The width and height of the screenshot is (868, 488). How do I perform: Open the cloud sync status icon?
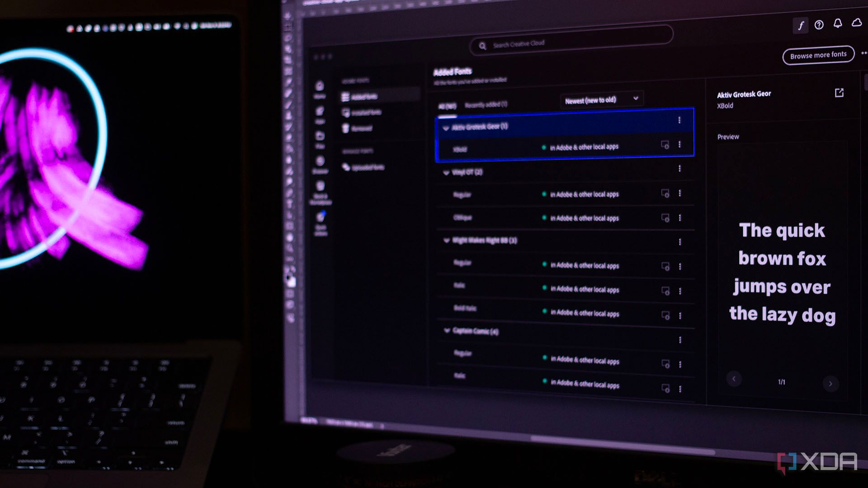(x=857, y=22)
